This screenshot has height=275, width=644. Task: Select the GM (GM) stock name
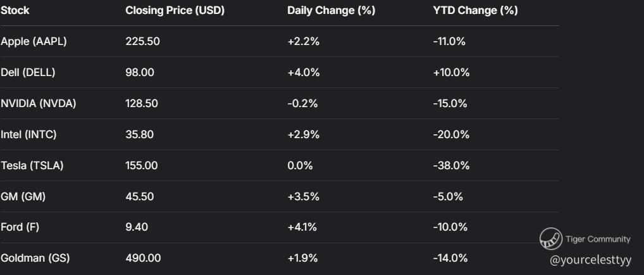[x=23, y=197]
